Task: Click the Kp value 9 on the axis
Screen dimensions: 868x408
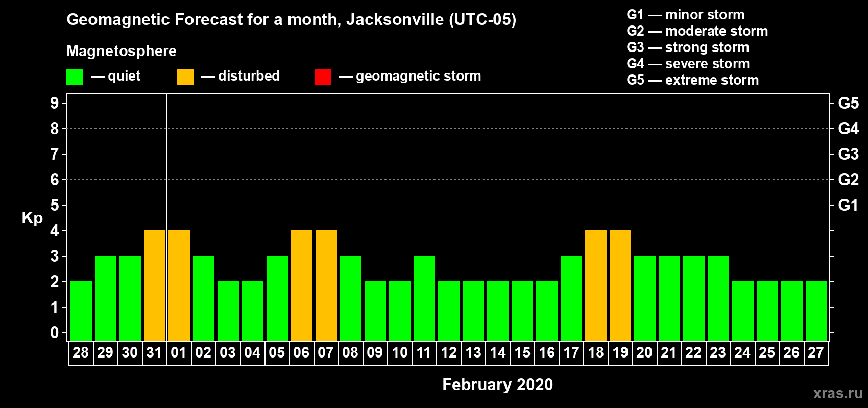Action: coord(55,103)
